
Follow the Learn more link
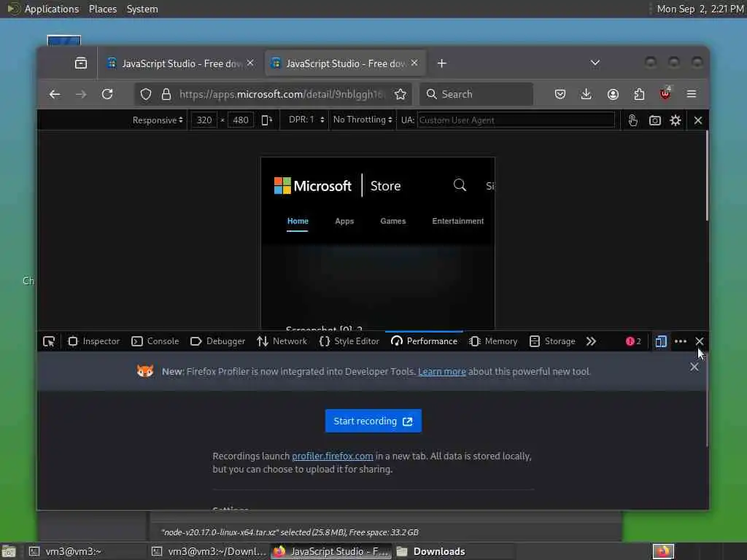point(441,371)
